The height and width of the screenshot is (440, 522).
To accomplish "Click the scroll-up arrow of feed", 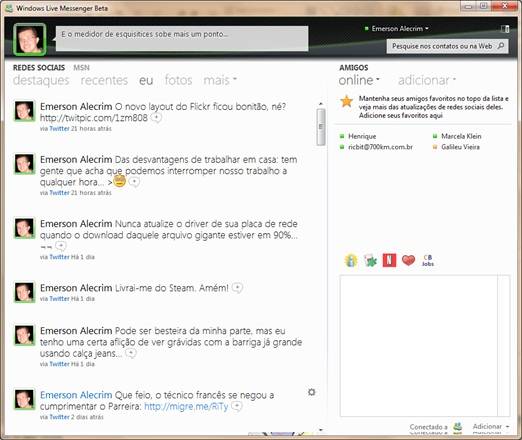I will coord(321,104).
